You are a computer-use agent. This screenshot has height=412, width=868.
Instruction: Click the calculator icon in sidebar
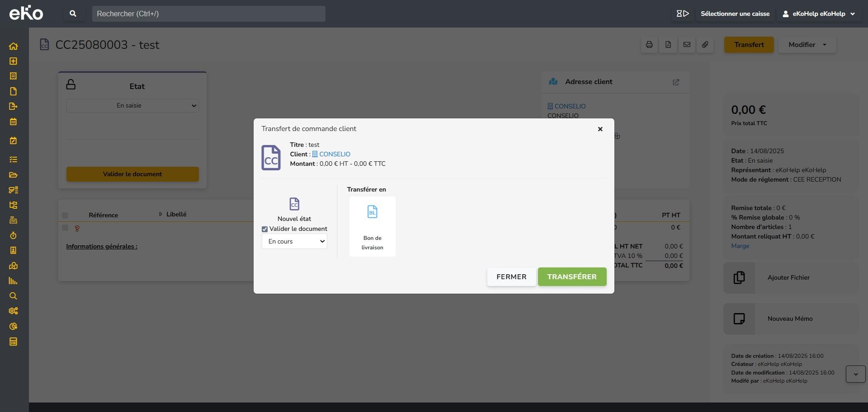tap(13, 342)
